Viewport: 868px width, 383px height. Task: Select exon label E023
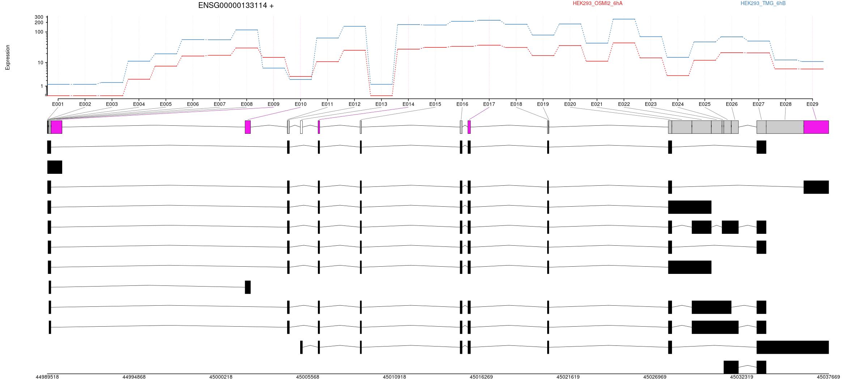pos(651,104)
